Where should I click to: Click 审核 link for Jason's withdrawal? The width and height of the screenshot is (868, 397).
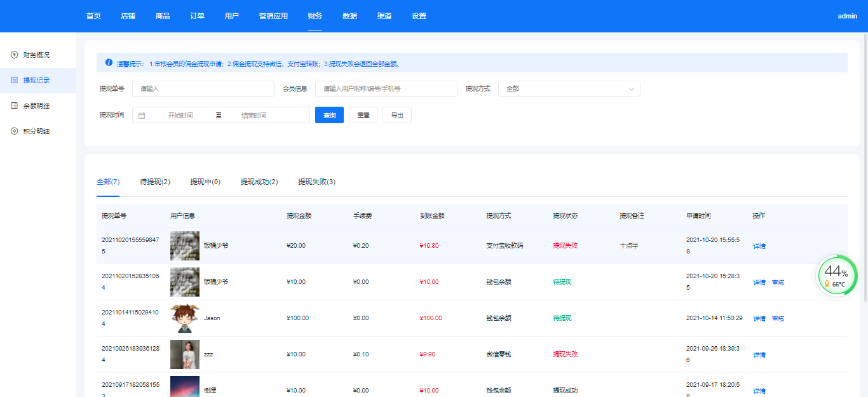[x=778, y=318]
